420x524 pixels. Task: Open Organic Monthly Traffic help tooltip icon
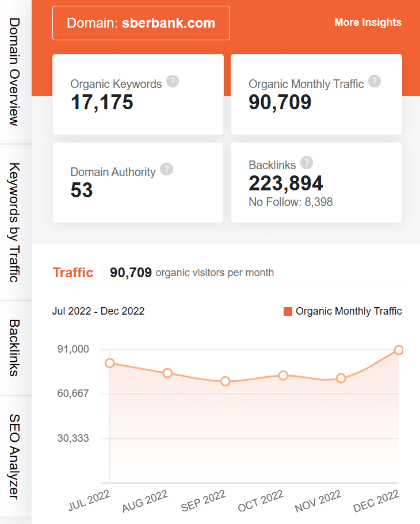(375, 81)
